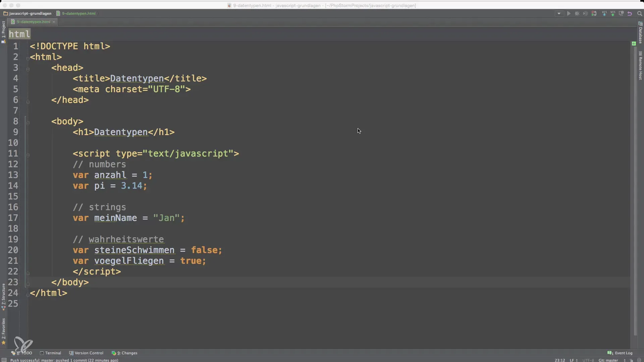Select 9-datentypen.html breadcrumb item
The width and height of the screenshot is (644, 362).
tap(76, 13)
